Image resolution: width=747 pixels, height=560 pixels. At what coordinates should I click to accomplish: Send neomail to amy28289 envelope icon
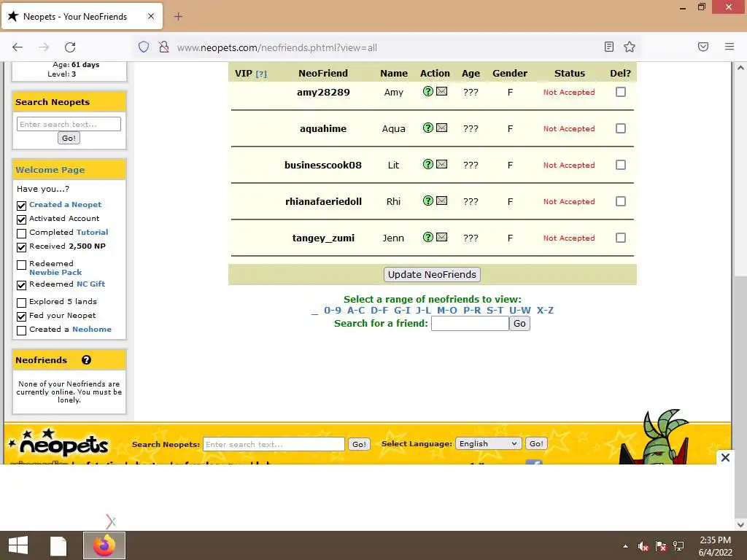[x=441, y=91]
